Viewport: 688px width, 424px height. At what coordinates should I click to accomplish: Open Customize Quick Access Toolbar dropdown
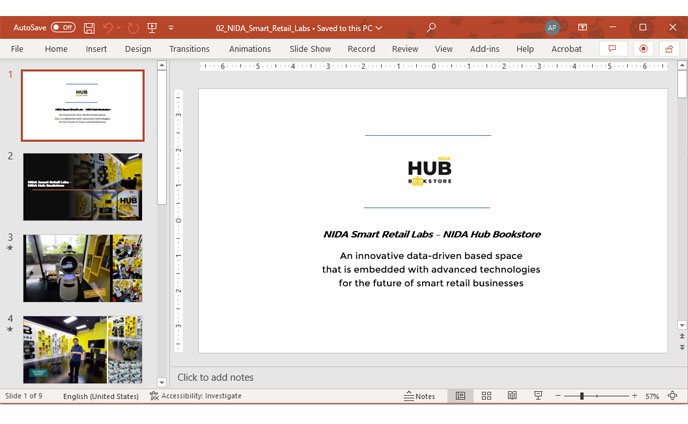pos(171,28)
